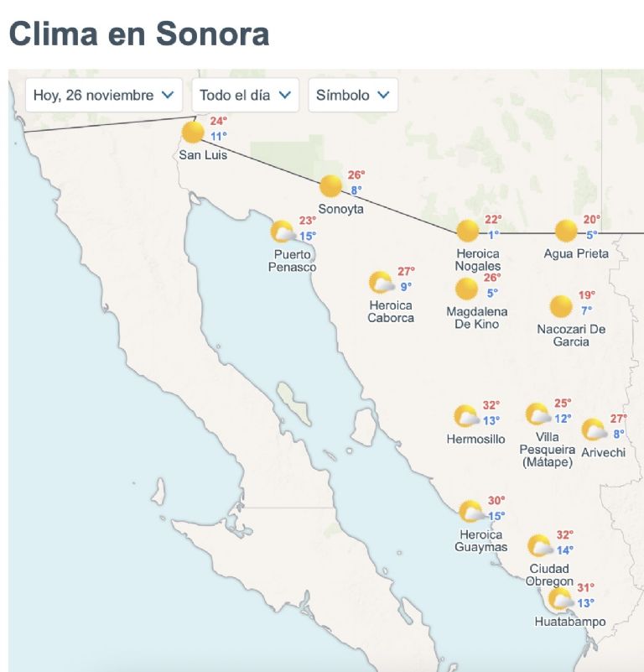Click the 32° high temperature at Hermosillo

point(491,403)
